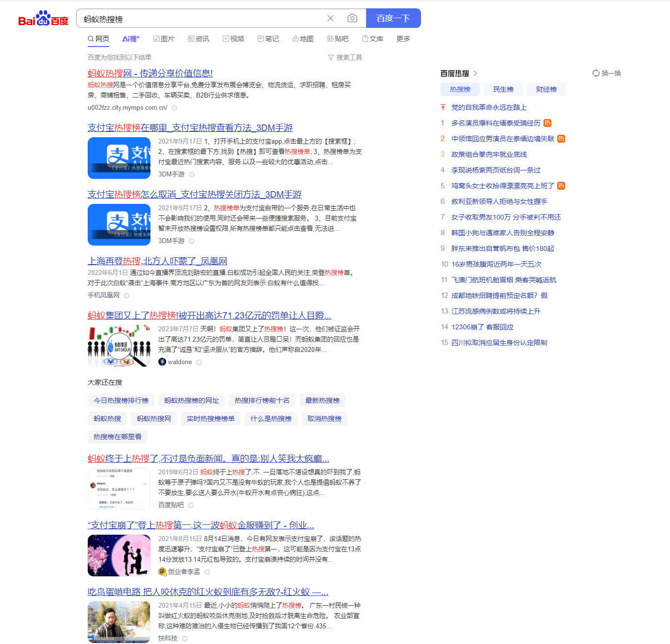Switch to 财经榜 tab

pos(546,89)
